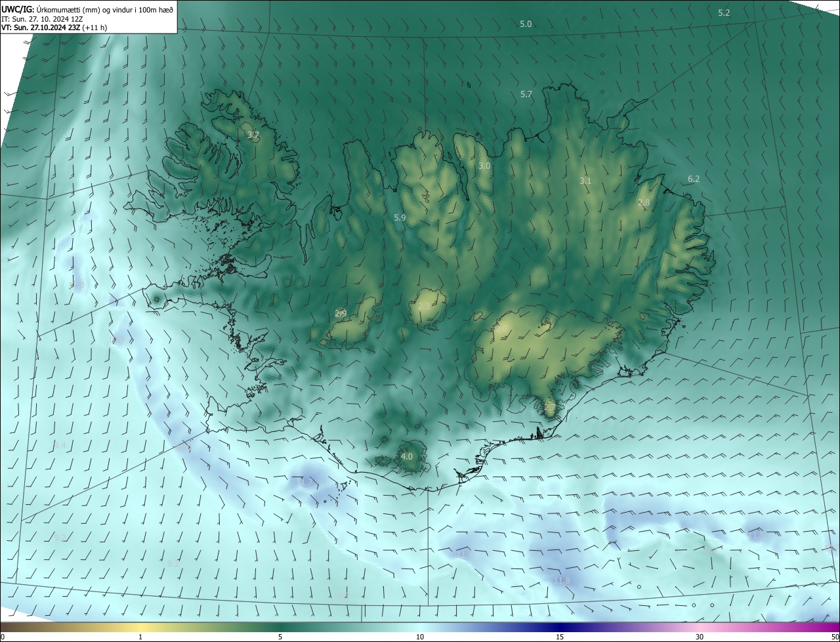This screenshot has width=840, height=642.
Task: Click the 8.2 value label in the southeast sea
Action: click(x=711, y=552)
